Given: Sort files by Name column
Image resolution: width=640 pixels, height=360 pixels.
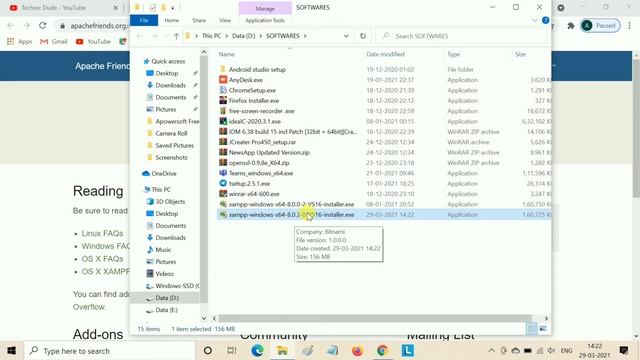Looking at the screenshot, I should coord(227,54).
